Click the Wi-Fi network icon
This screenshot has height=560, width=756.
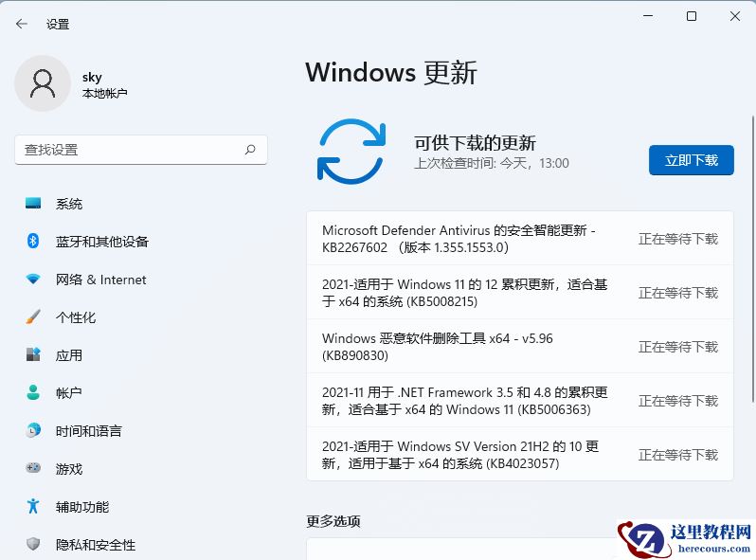(33, 279)
